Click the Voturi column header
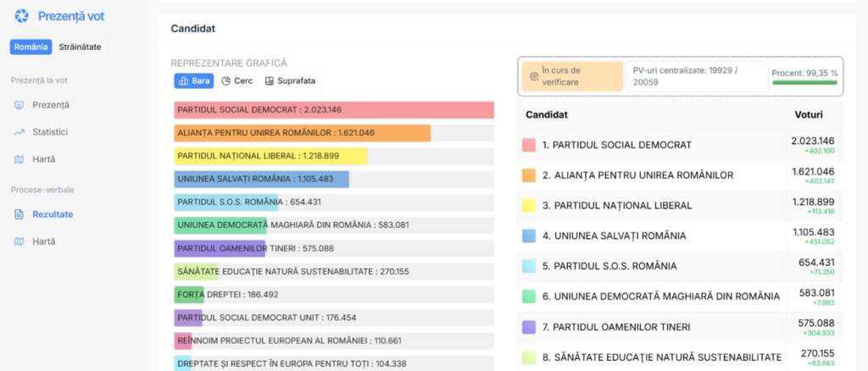868x371 pixels. (808, 114)
